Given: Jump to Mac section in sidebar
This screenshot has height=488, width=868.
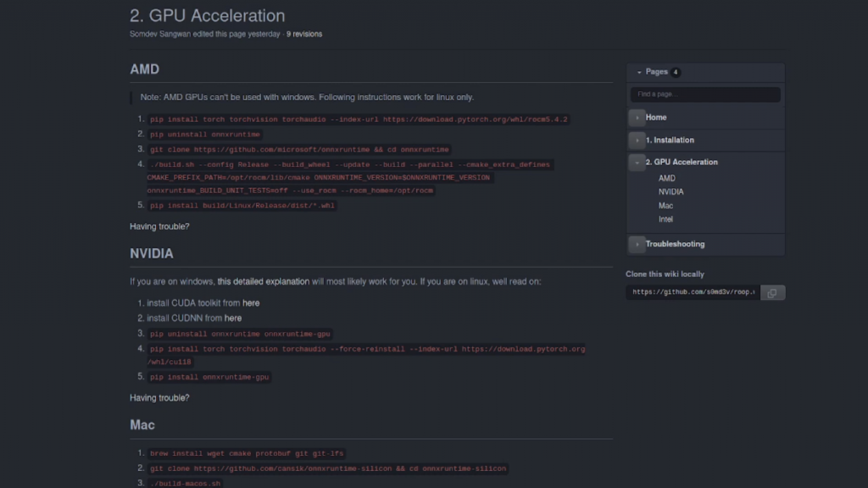Looking at the screenshot, I should [x=665, y=206].
